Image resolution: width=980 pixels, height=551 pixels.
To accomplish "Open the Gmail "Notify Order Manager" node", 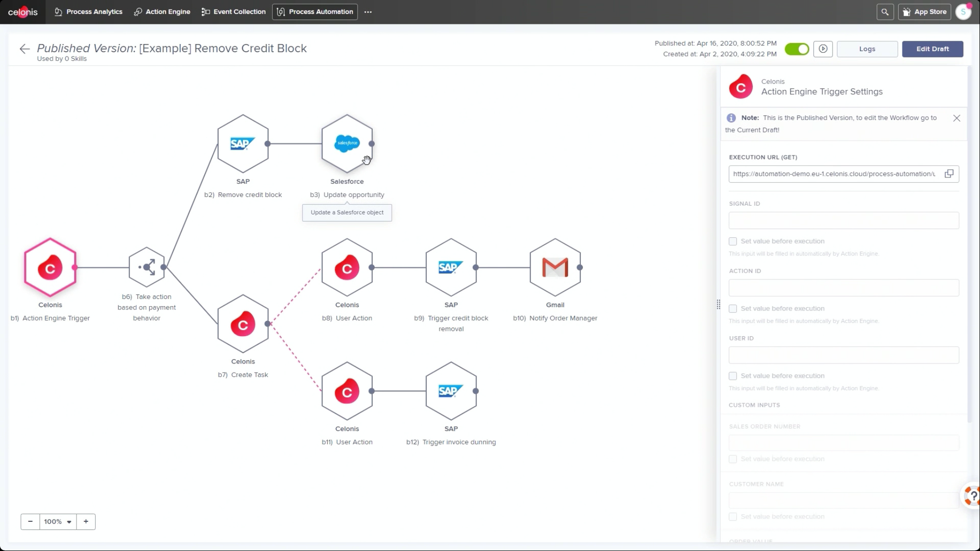I will (555, 268).
